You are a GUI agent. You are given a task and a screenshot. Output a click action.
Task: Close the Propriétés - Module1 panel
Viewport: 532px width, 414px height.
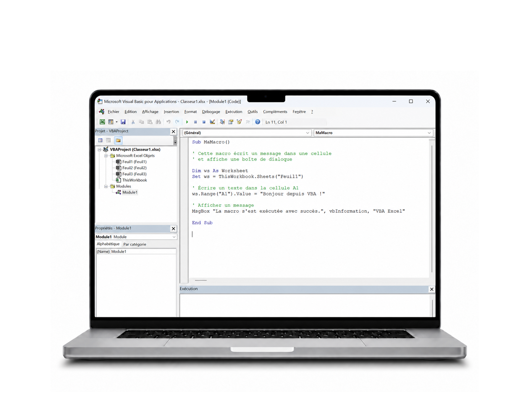174,229
